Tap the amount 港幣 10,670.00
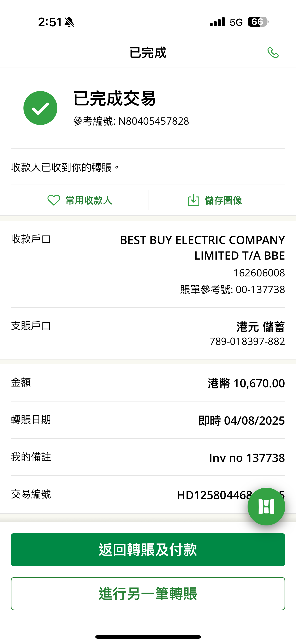 click(246, 383)
